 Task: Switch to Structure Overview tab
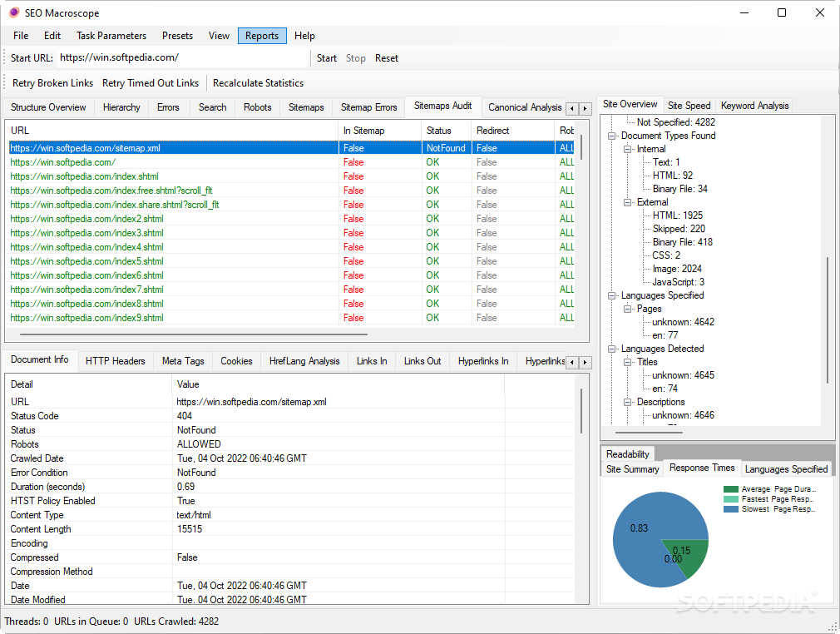click(48, 107)
